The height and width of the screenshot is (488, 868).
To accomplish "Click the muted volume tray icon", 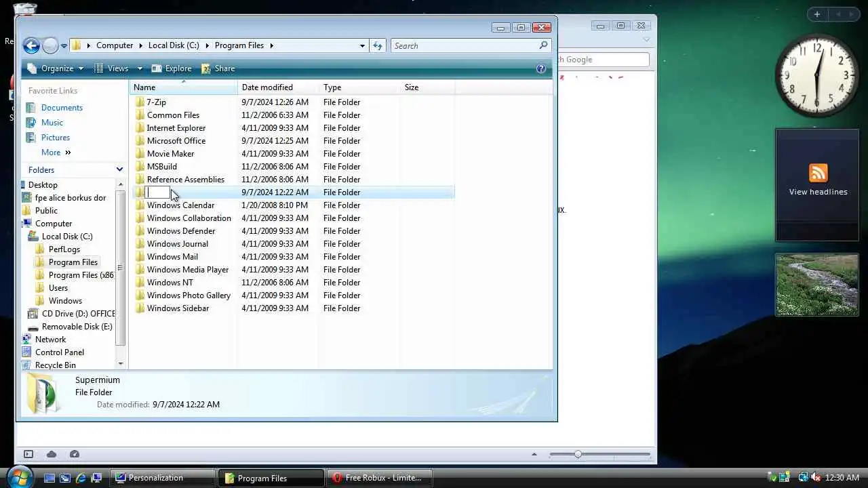I will coord(816,478).
